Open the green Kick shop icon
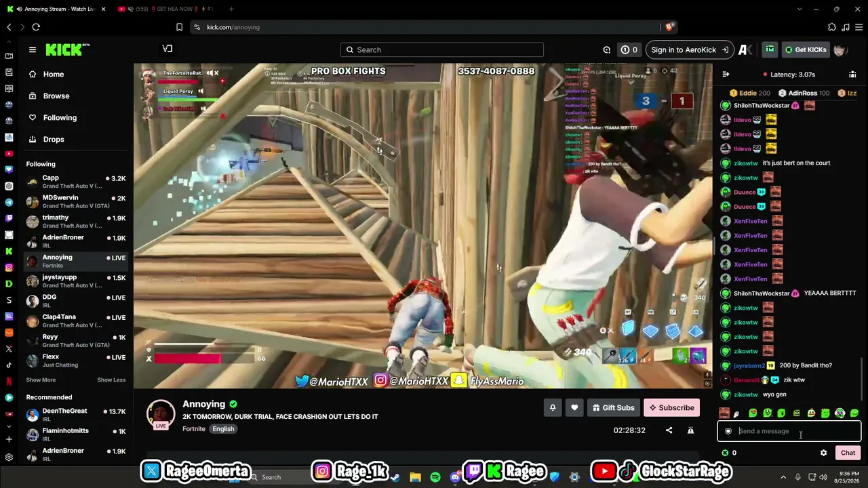The width and height of the screenshot is (868, 488). pyautogui.click(x=770, y=49)
